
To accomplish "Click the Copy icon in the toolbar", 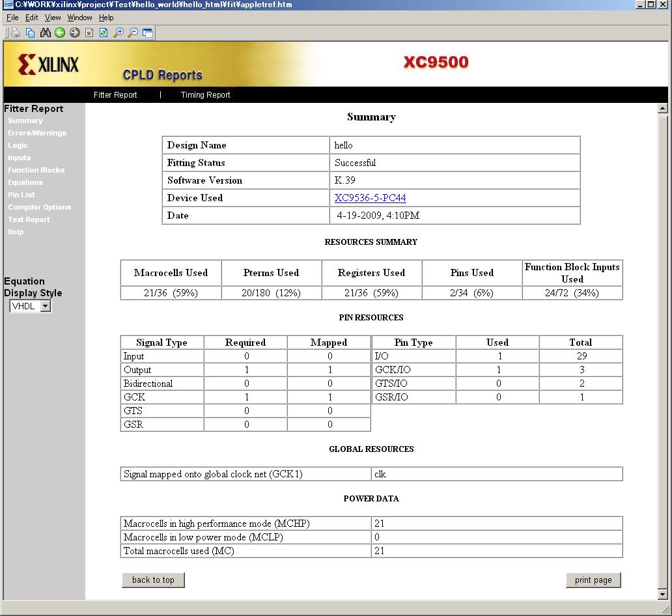I will [31, 33].
